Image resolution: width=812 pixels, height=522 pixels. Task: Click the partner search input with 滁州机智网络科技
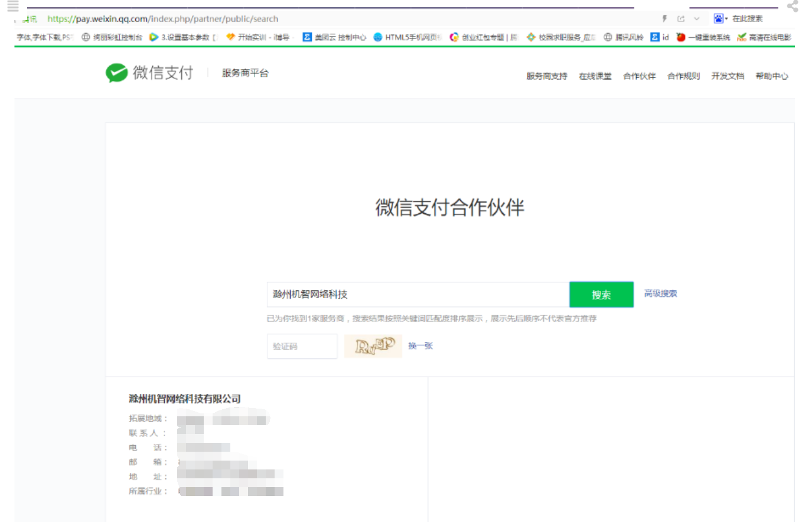pos(418,294)
